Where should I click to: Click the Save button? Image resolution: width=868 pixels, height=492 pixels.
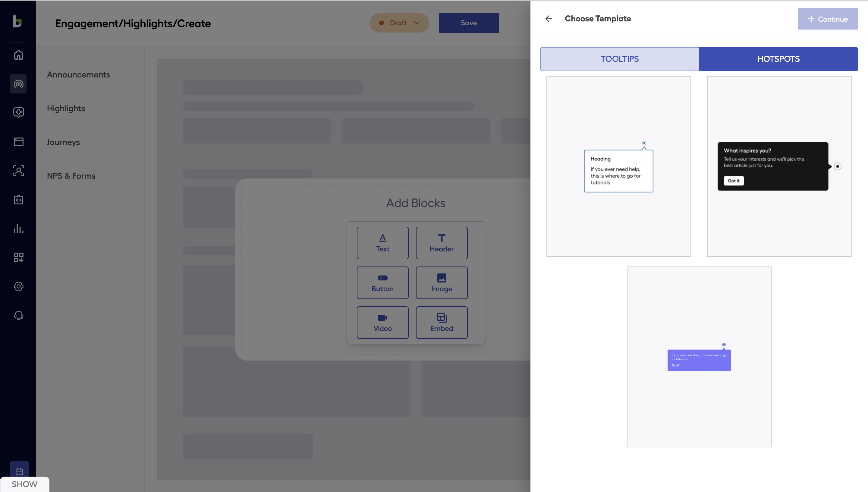coord(468,23)
